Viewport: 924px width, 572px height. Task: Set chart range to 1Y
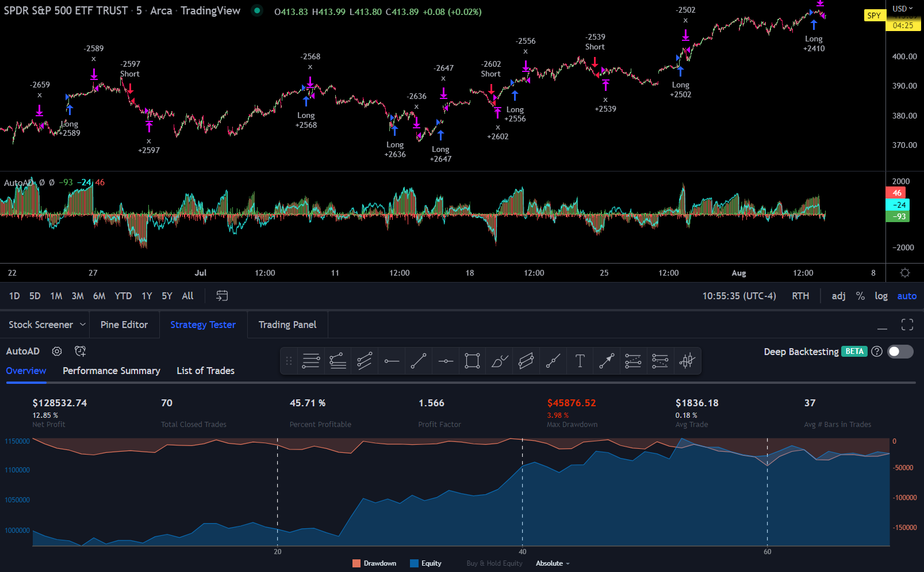pyautogui.click(x=147, y=296)
